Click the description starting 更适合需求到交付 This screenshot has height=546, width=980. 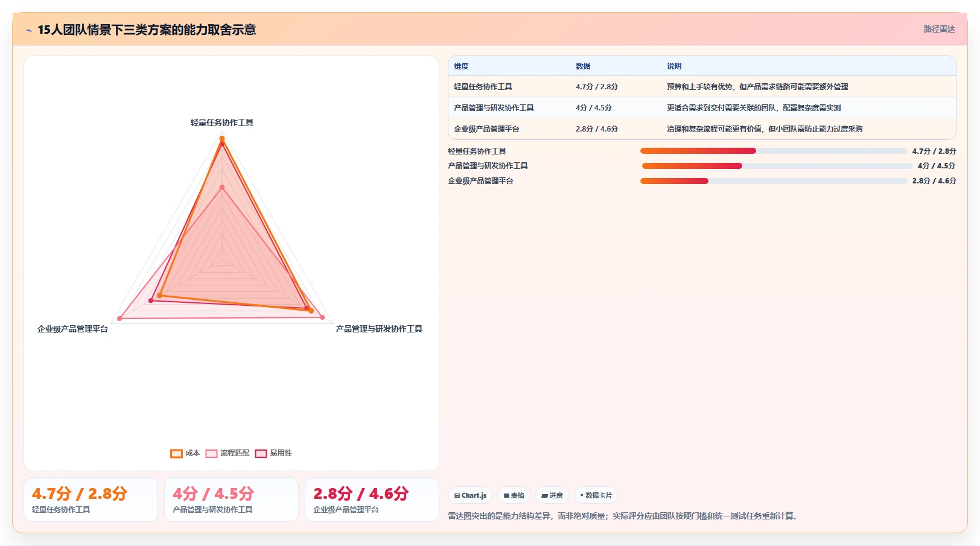(754, 108)
